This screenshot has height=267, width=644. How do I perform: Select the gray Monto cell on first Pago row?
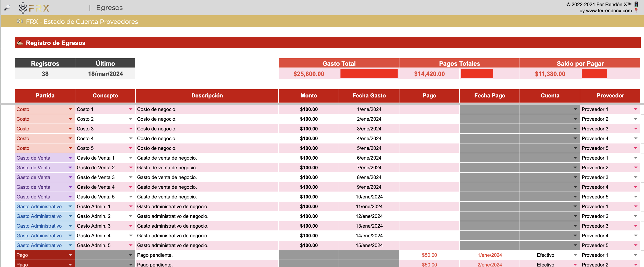click(x=309, y=255)
